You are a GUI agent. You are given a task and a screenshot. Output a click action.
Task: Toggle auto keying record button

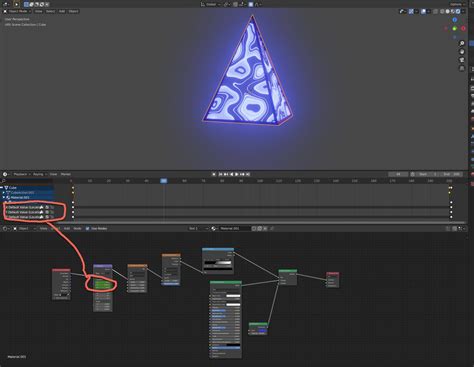[x=214, y=174]
